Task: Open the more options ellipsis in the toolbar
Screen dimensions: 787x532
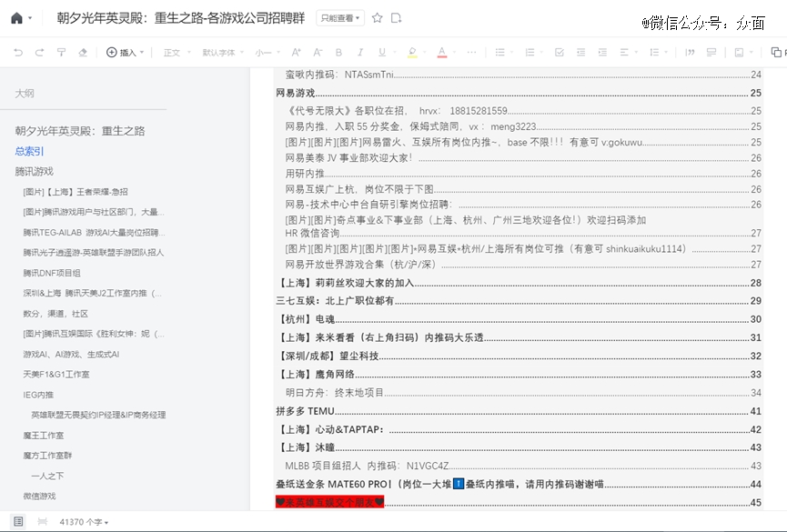Action: click(471, 52)
